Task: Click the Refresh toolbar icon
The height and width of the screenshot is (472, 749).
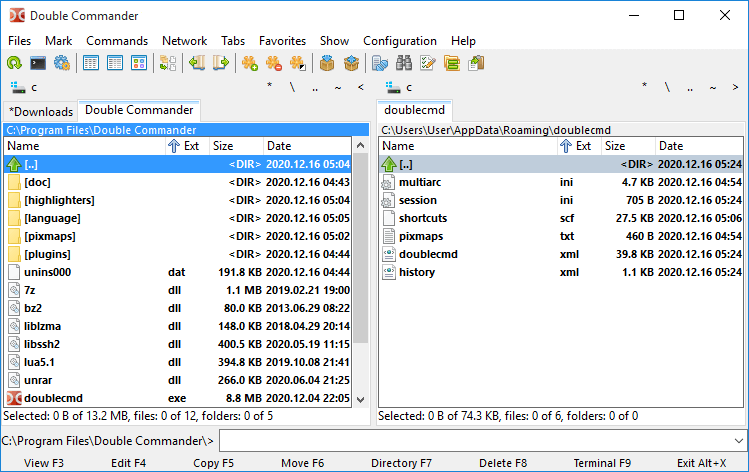Action: [x=14, y=63]
